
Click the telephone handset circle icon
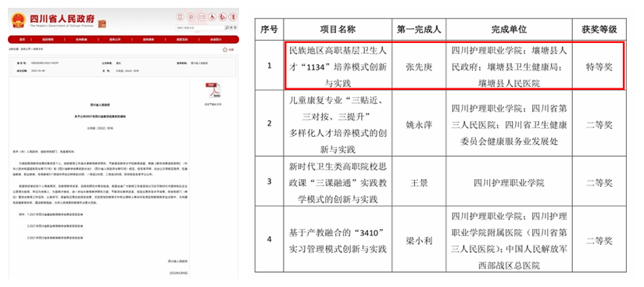pyautogui.click(x=223, y=17)
